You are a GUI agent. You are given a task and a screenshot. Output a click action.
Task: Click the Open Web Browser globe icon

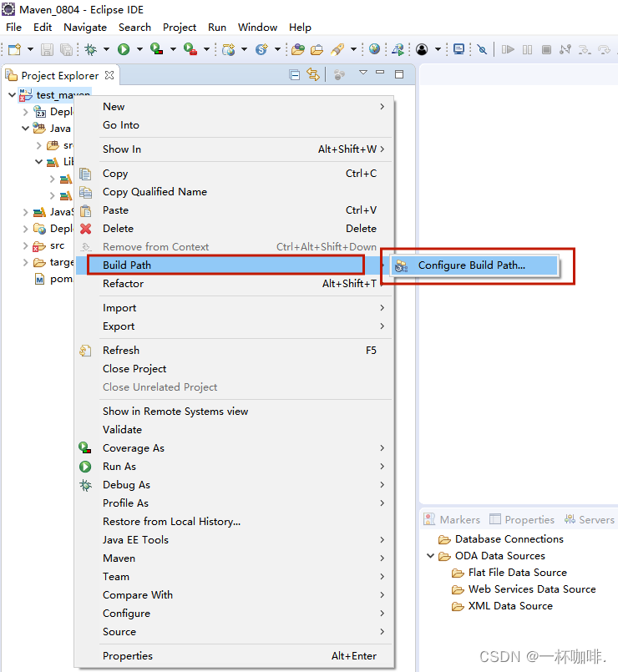pyautogui.click(x=374, y=49)
